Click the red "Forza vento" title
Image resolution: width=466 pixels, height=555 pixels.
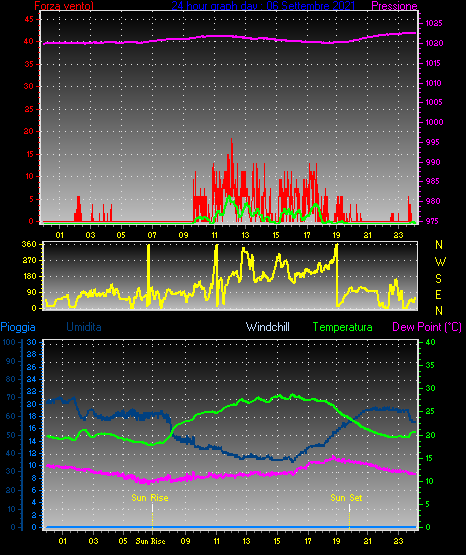[64, 5]
